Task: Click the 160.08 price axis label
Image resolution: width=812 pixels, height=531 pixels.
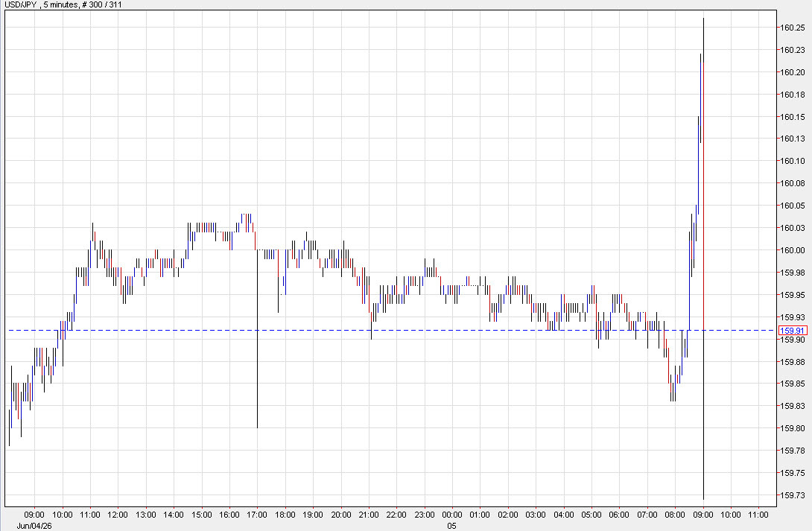Action: coord(793,183)
